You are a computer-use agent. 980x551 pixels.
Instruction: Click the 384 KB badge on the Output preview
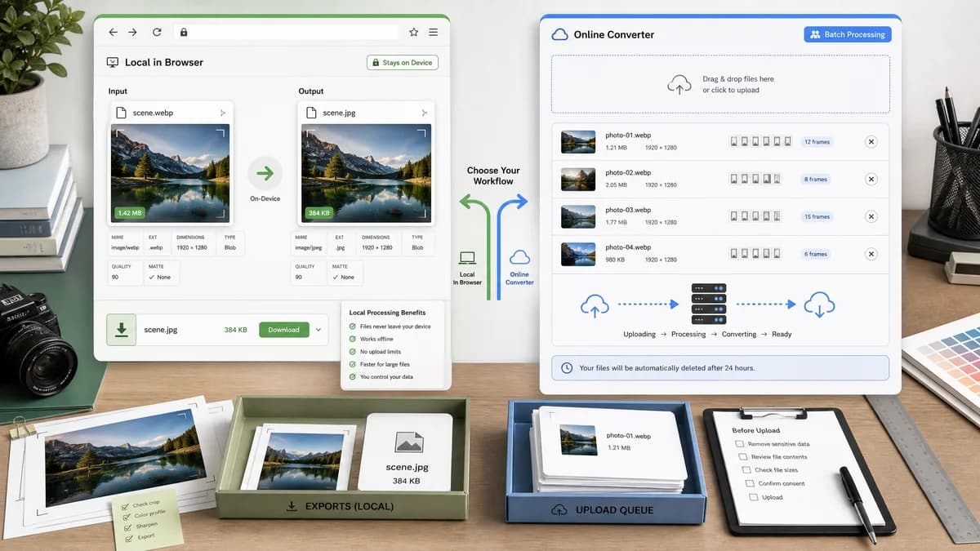(319, 213)
